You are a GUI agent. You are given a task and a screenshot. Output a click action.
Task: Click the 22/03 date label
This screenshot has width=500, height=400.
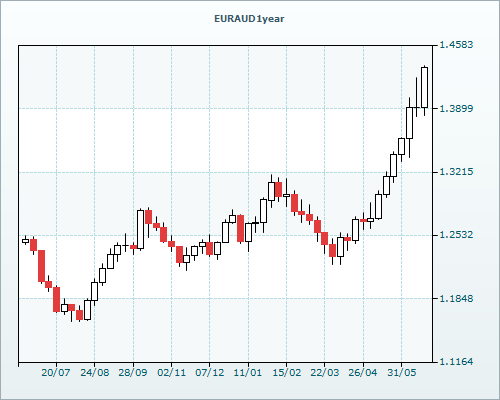(x=325, y=372)
